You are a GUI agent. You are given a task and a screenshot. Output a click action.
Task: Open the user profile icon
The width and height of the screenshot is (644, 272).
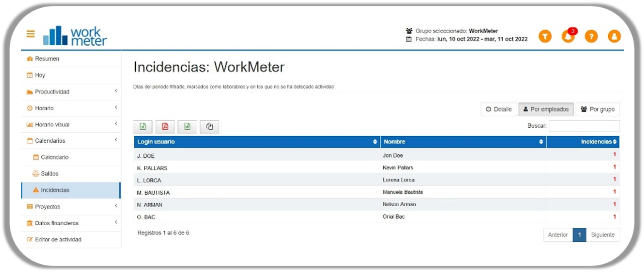click(614, 36)
